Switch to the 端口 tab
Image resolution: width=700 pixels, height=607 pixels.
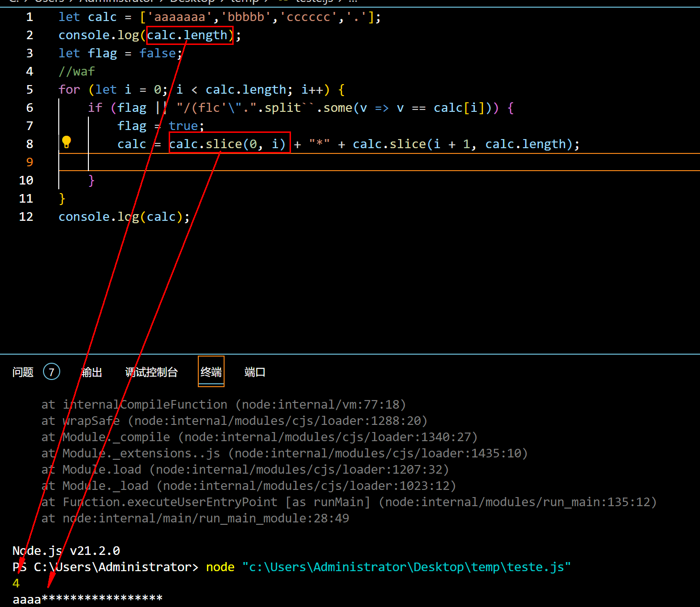point(255,372)
